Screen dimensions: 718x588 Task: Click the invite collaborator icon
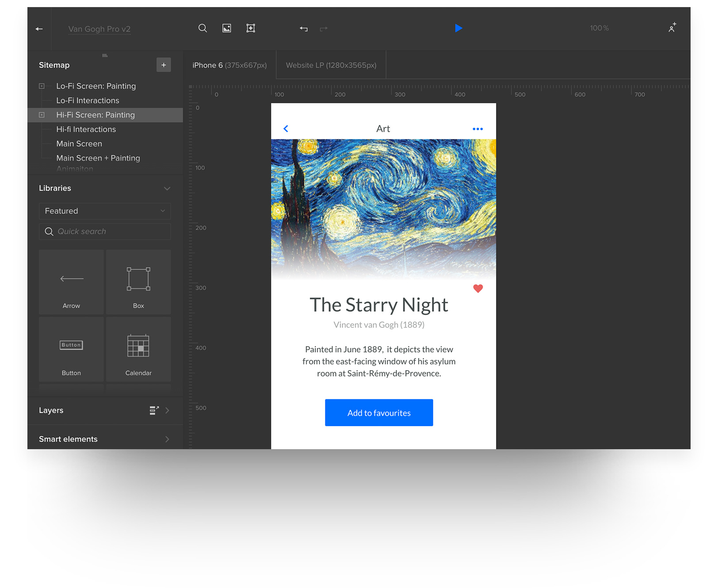click(x=672, y=27)
